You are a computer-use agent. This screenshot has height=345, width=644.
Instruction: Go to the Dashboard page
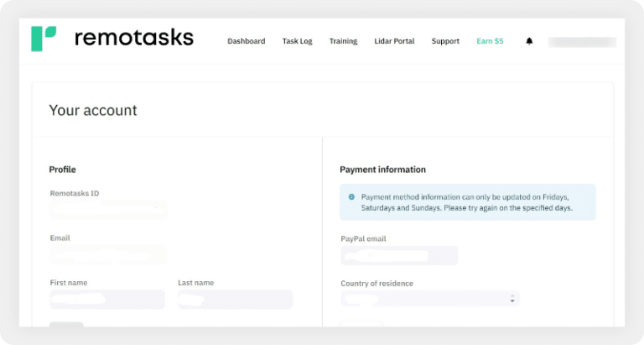(x=246, y=41)
